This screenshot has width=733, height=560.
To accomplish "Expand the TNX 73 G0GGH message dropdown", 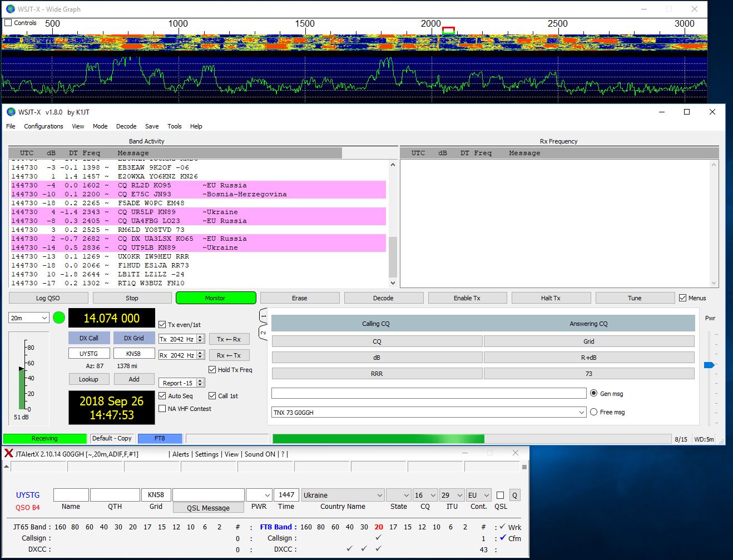I will 582,413.
